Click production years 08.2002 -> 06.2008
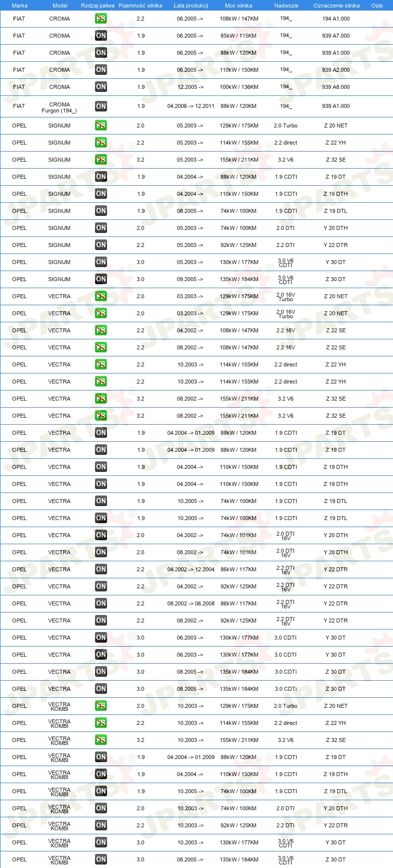The width and height of the screenshot is (393, 868). 190,603
